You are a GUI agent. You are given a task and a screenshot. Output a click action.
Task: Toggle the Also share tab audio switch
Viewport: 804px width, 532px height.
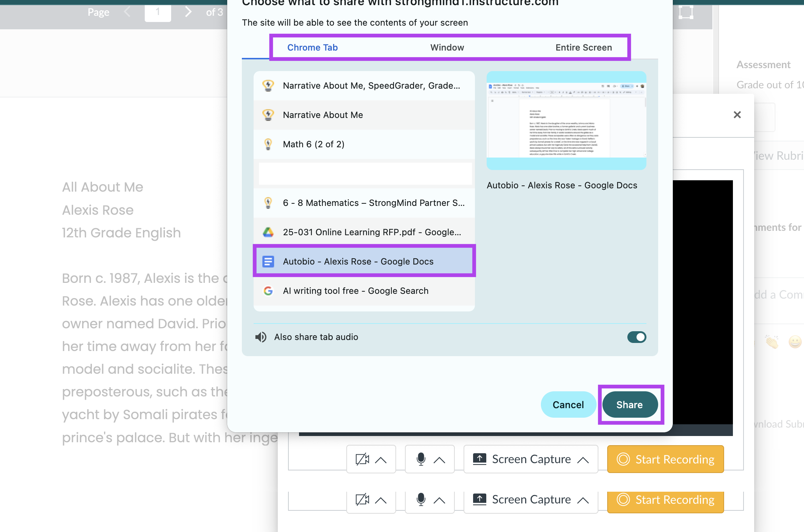tap(637, 337)
